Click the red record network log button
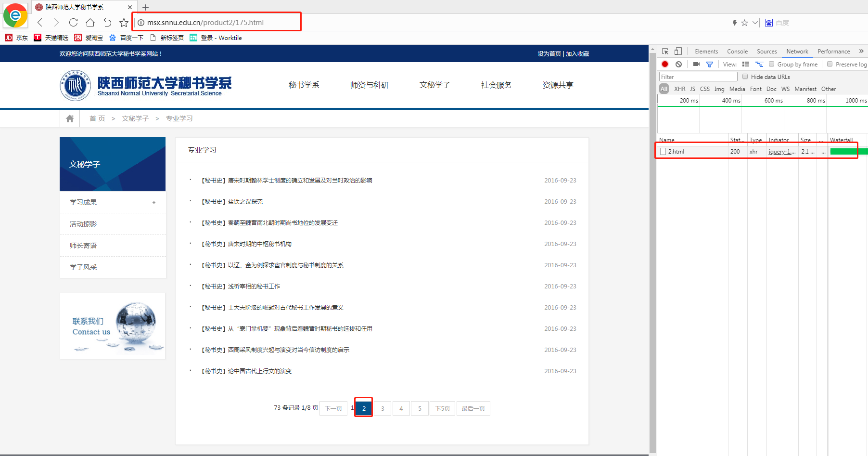Viewport: 868px width, 456px height. (x=665, y=64)
